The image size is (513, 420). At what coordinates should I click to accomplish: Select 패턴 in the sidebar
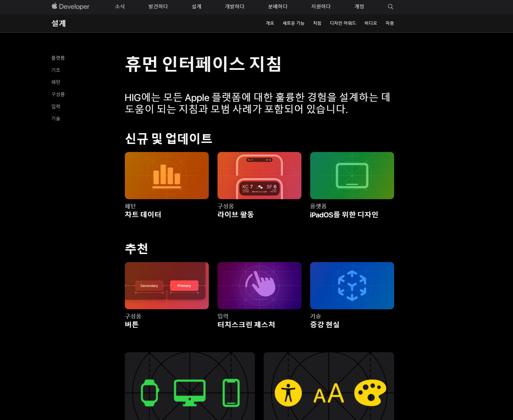[56, 82]
